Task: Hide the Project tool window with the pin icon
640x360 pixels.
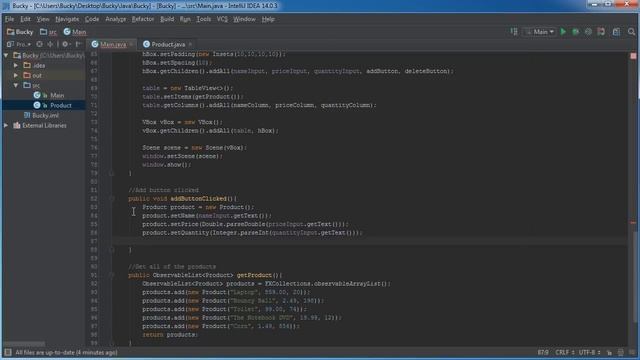Action: (x=78, y=44)
